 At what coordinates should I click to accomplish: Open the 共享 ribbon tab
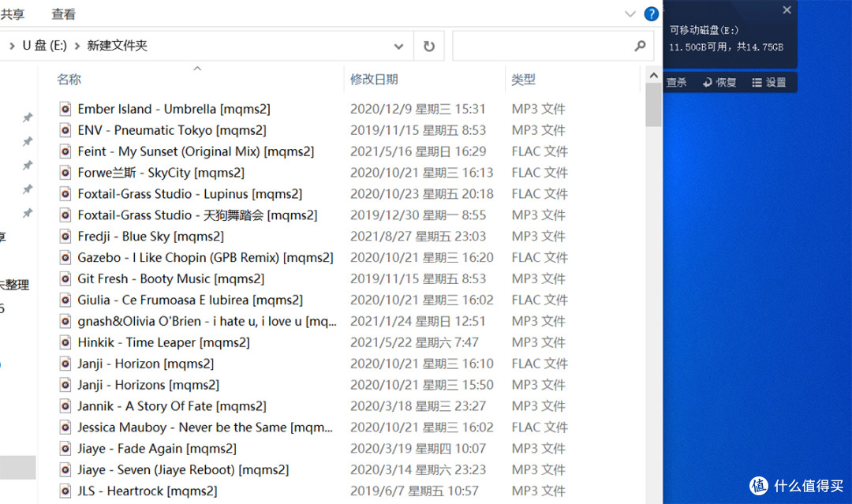point(13,14)
